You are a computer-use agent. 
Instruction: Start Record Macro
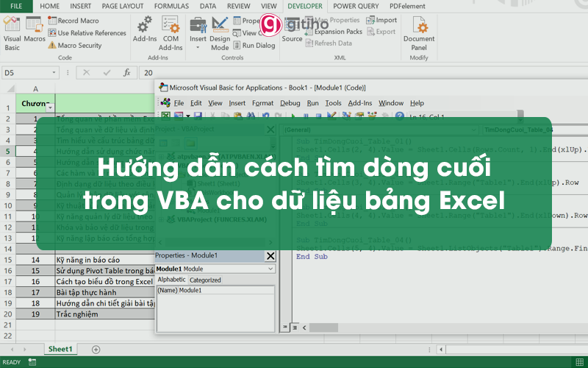pos(73,21)
